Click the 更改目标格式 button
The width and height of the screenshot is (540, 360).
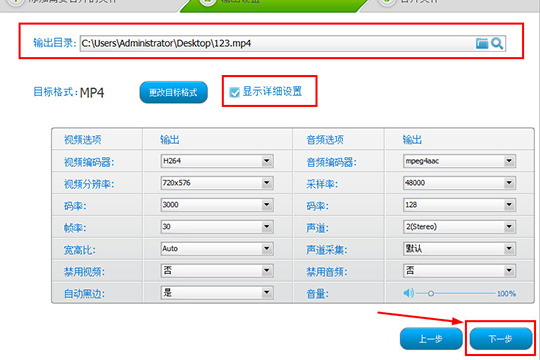[174, 92]
